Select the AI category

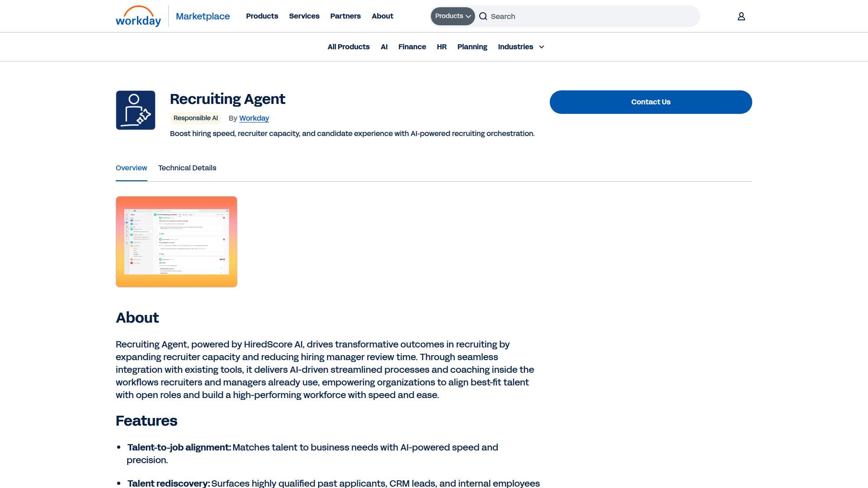coord(384,47)
